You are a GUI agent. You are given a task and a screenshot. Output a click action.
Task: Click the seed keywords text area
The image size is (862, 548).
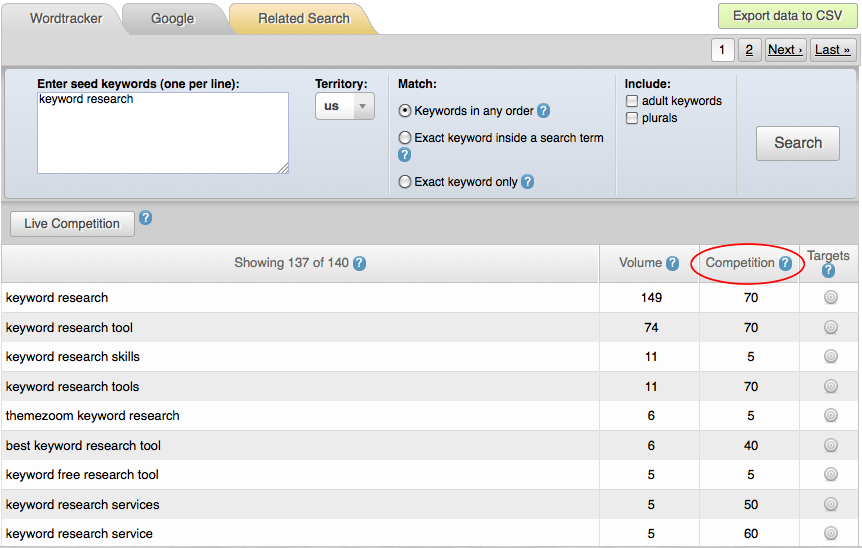pos(163,133)
